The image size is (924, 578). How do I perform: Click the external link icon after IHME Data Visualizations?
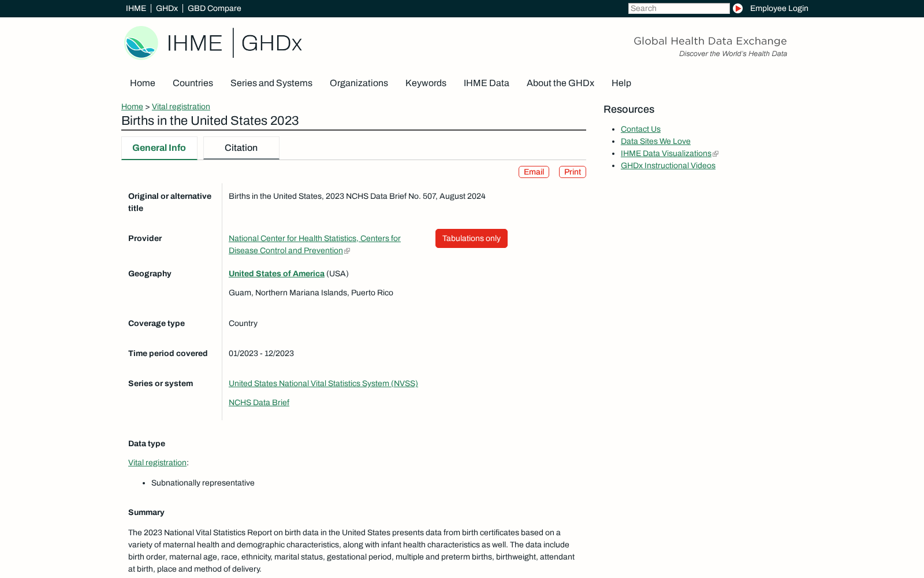pyautogui.click(x=716, y=154)
